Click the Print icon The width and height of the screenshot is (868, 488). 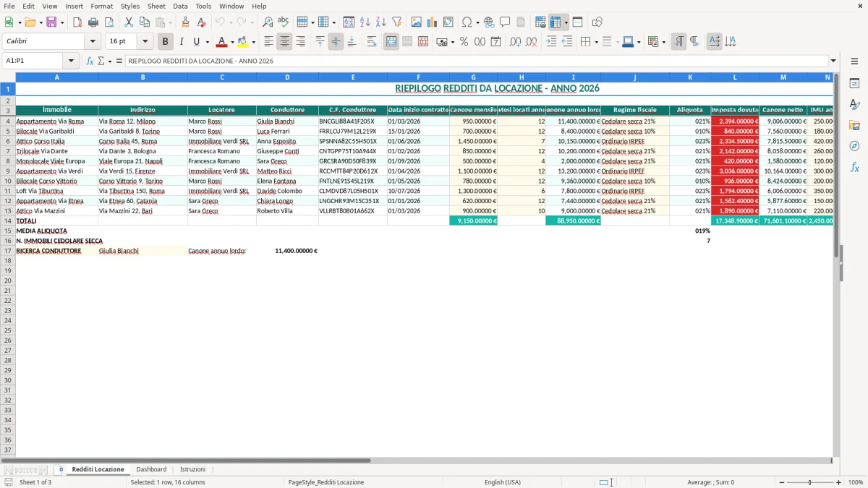point(93,22)
